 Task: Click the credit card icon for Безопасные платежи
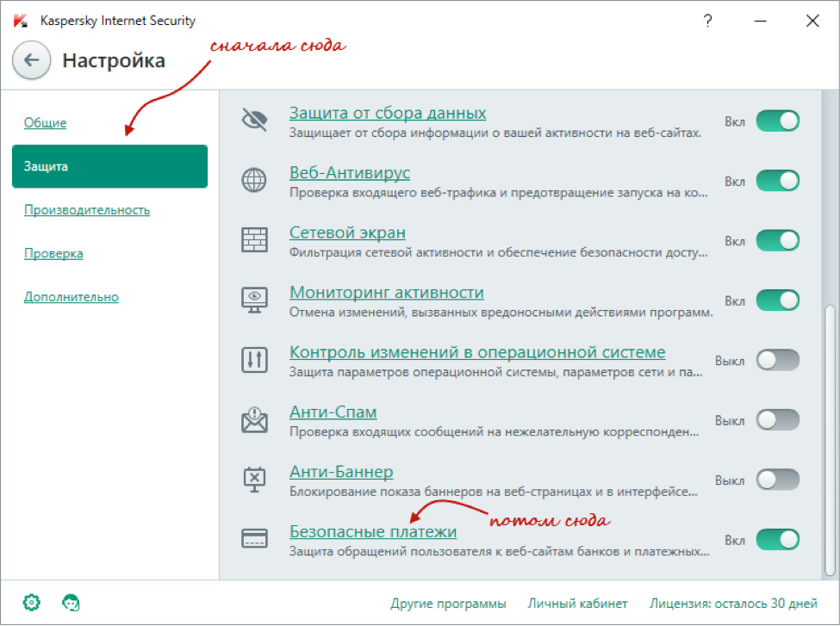(254, 539)
